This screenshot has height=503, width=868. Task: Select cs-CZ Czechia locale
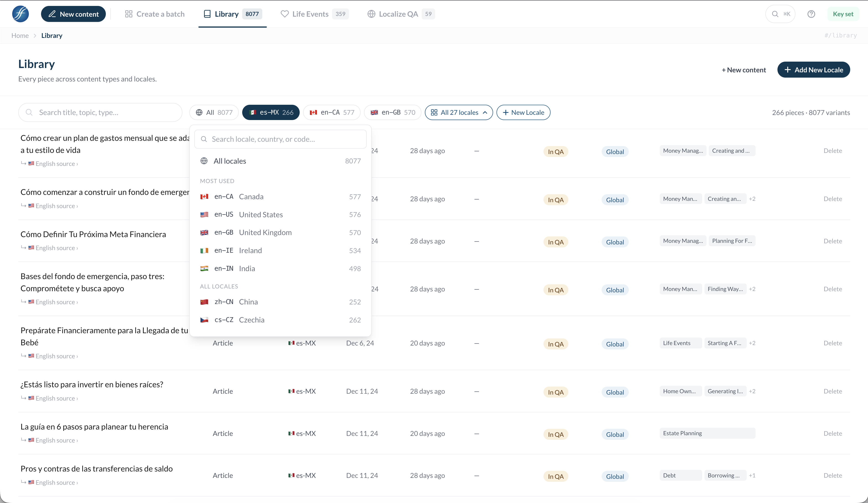(280, 320)
